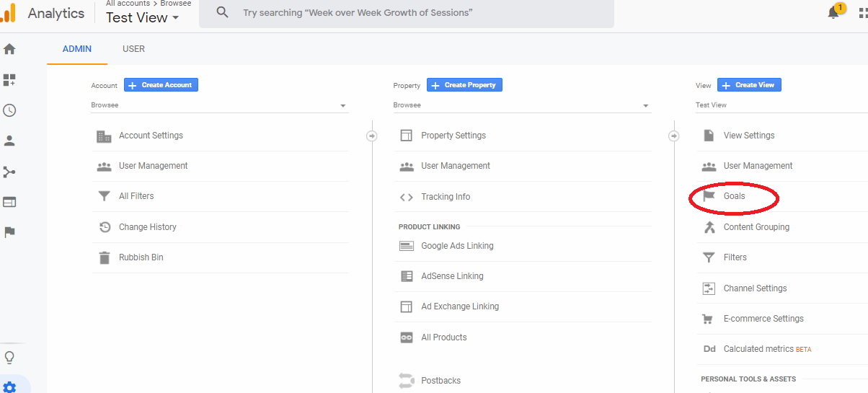Click the search field in the header

[407, 13]
